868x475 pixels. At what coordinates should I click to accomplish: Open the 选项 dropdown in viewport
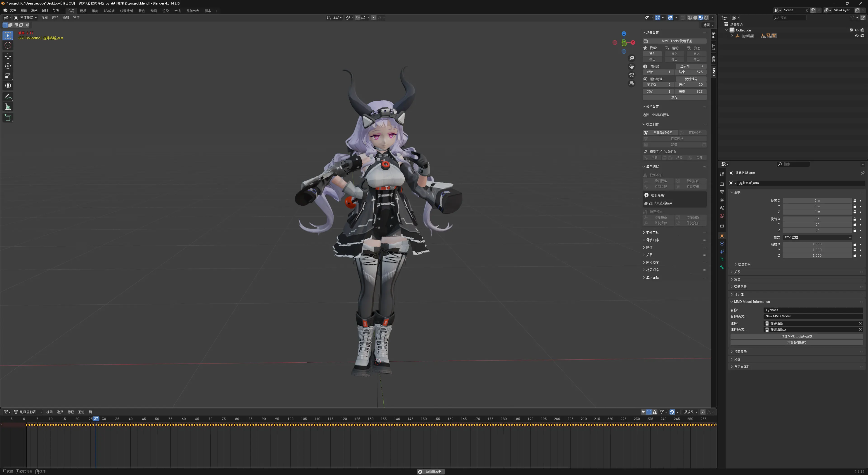coord(708,25)
